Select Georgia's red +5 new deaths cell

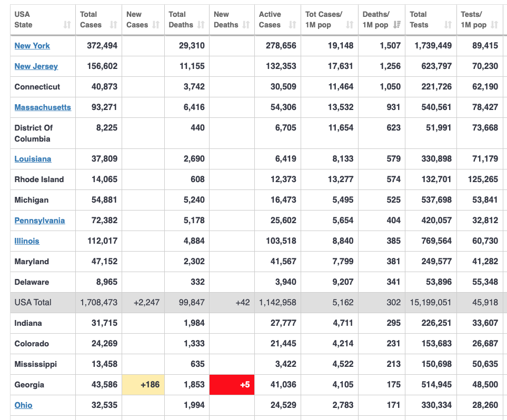[231, 385]
